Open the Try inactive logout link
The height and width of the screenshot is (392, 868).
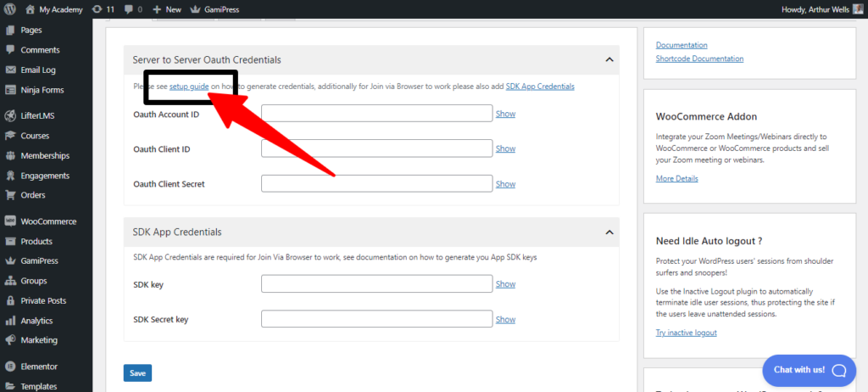(x=687, y=333)
